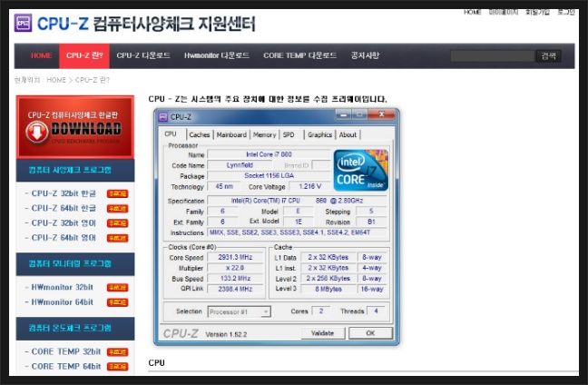Image resolution: width=588 pixels, height=385 pixels.
Task: Click the Lynnfield code name value
Action: tap(240, 165)
